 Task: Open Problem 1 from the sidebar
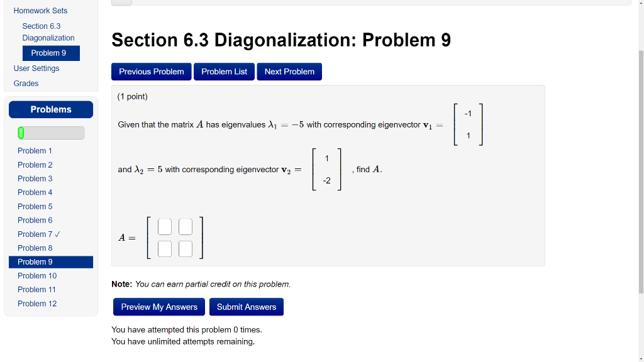[x=35, y=151]
